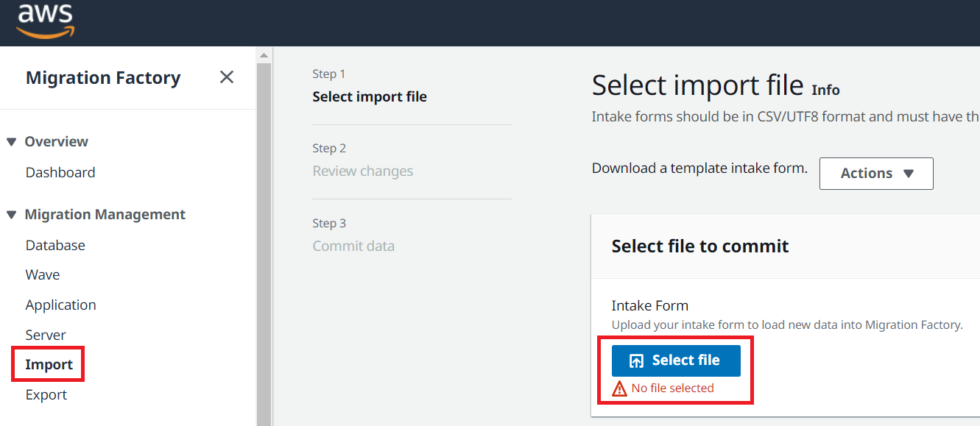Screen dimensions: 980x426
Task: Click the Commit data step
Action: 353,246
